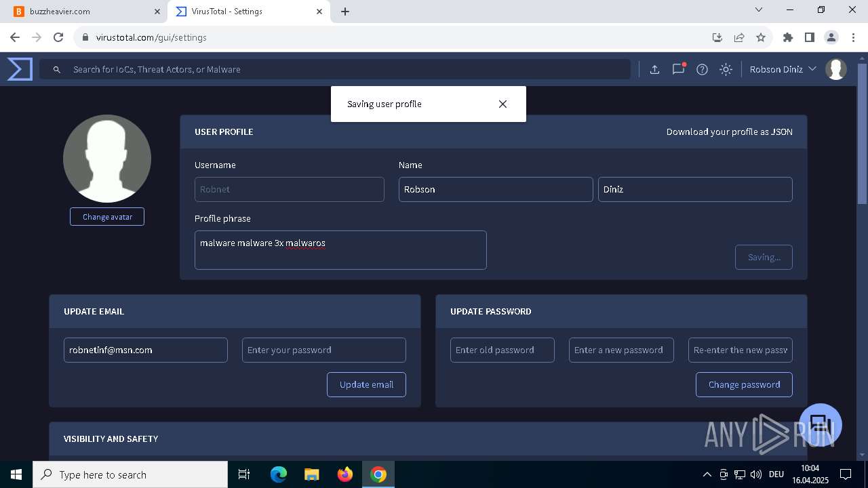Click Change password button
The image size is (868, 488).
tap(744, 384)
